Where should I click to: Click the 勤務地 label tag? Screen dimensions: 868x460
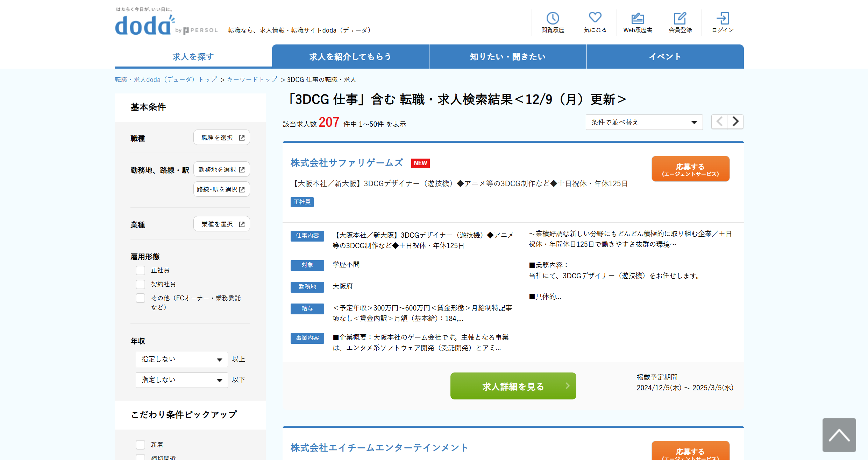click(307, 287)
